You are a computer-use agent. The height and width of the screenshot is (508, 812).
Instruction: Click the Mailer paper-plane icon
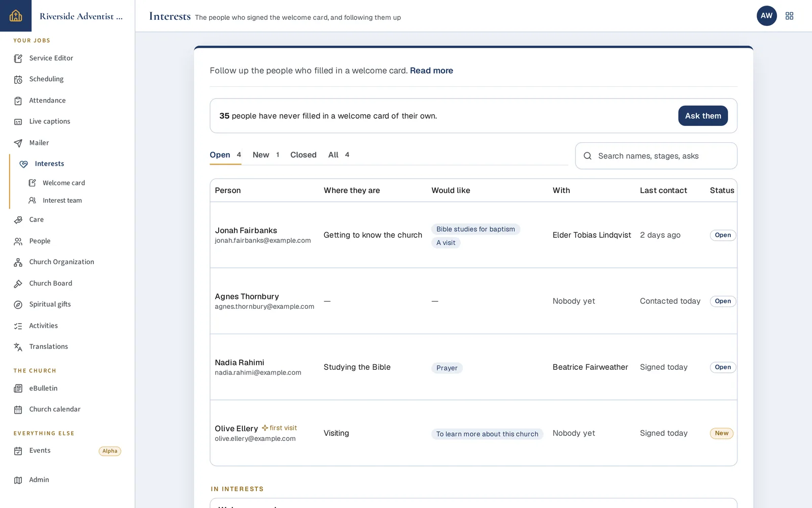(18, 143)
